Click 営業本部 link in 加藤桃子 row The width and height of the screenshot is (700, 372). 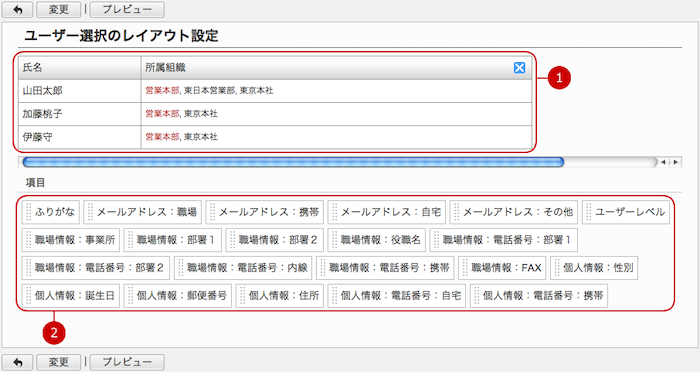[162, 114]
